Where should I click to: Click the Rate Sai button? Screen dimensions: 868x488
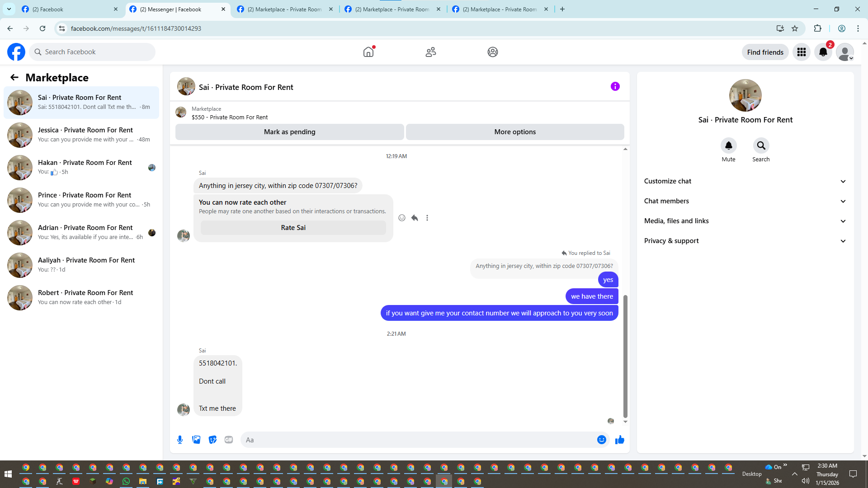tap(293, 228)
